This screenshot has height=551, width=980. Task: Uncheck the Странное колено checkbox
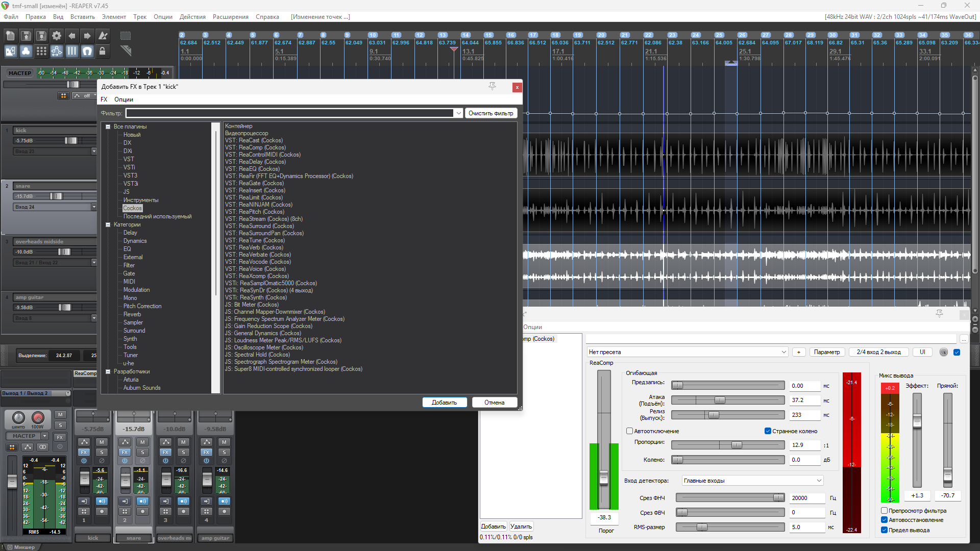pyautogui.click(x=768, y=431)
